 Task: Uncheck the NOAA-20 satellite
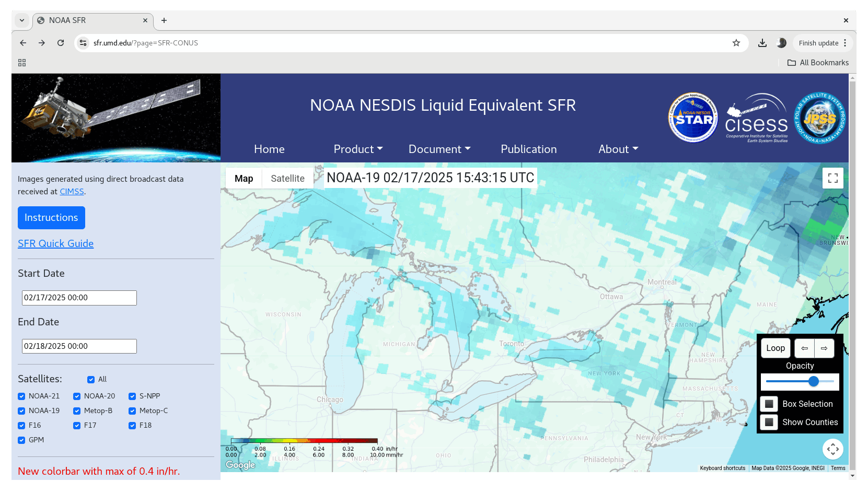coord(77,396)
